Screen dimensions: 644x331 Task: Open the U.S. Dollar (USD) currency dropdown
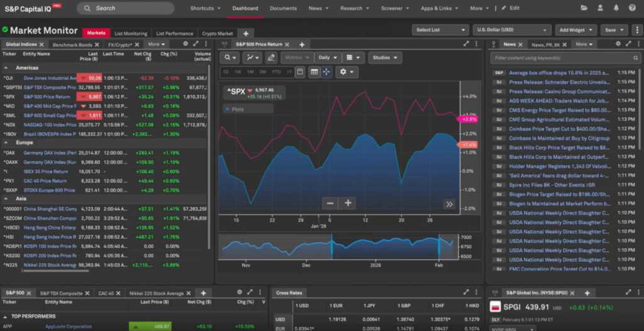(512, 30)
